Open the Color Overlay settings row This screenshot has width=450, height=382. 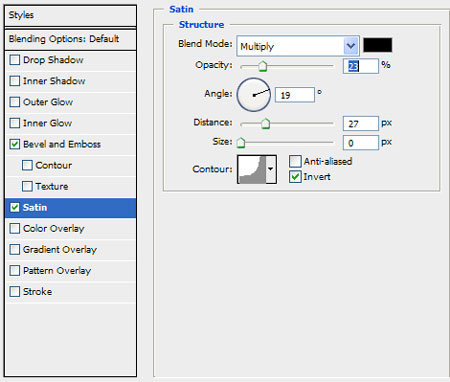coord(70,229)
